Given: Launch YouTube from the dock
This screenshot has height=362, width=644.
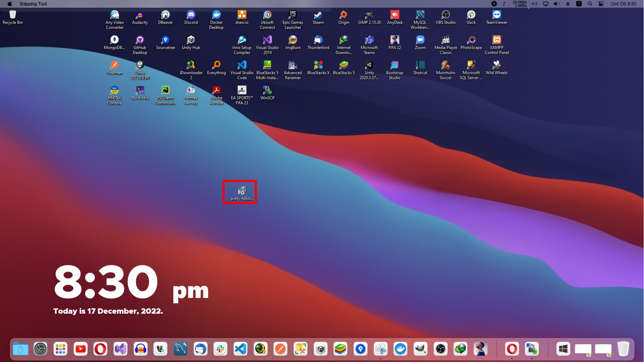Looking at the screenshot, I should click(80, 349).
